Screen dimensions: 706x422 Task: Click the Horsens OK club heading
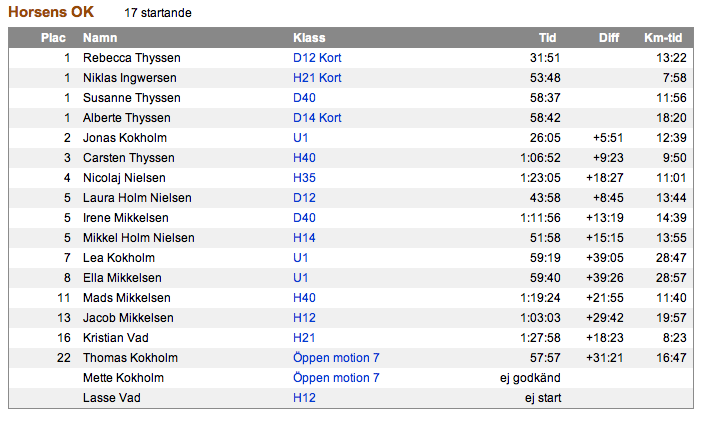pos(51,12)
